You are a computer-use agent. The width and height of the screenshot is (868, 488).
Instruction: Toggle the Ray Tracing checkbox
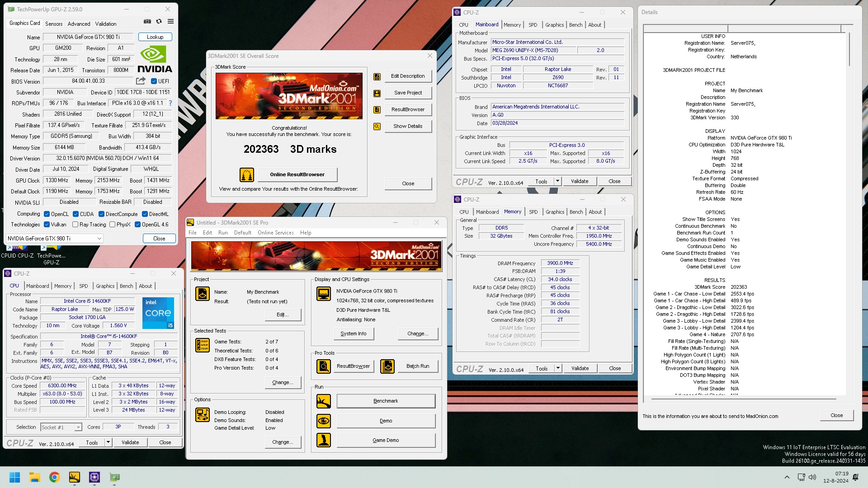point(75,225)
